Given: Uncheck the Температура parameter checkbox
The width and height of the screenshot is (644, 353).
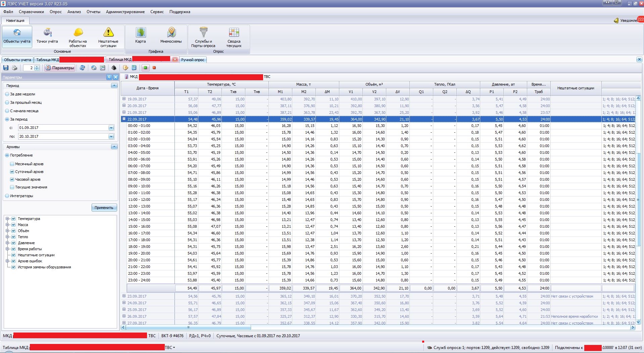Looking at the screenshot, I should pyautogui.click(x=13, y=219).
